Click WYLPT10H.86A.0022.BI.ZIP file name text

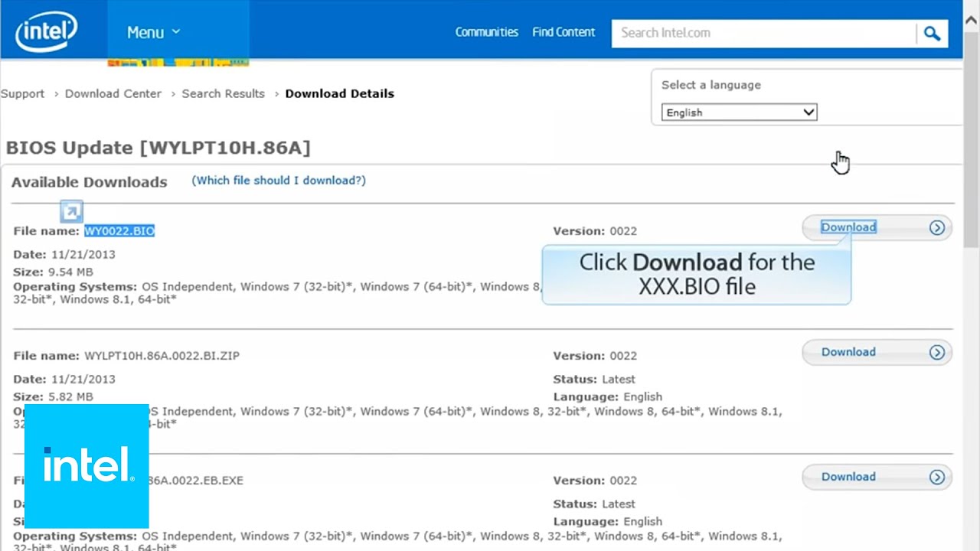[x=162, y=356]
